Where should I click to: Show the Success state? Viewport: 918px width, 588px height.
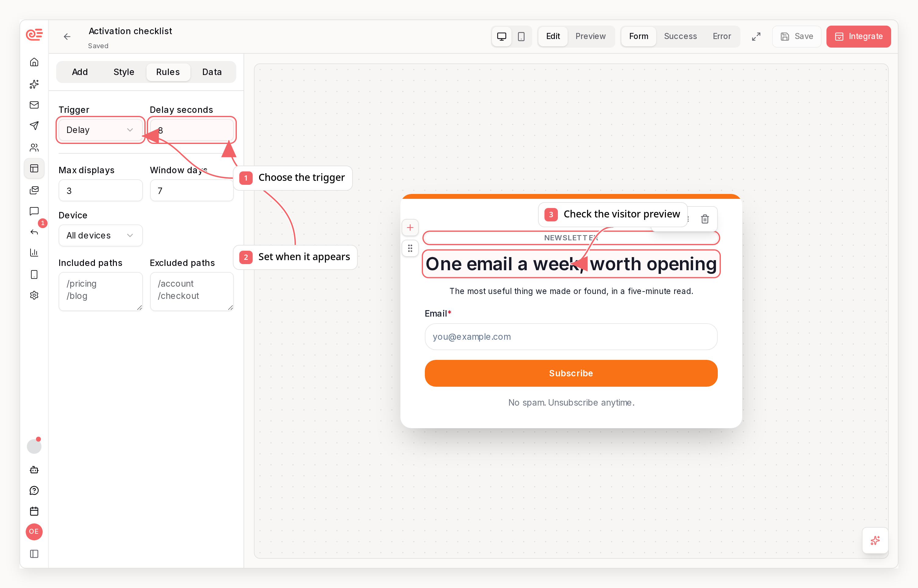tap(680, 36)
